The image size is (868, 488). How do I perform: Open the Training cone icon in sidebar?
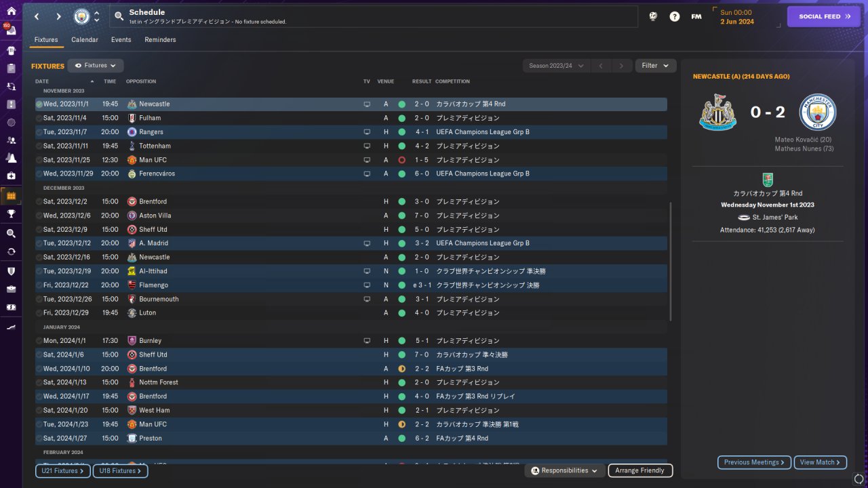11,158
